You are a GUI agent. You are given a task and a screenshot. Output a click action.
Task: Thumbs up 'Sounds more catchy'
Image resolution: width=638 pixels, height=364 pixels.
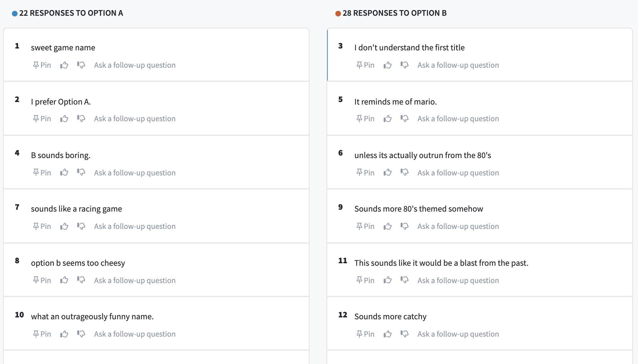[x=388, y=334]
